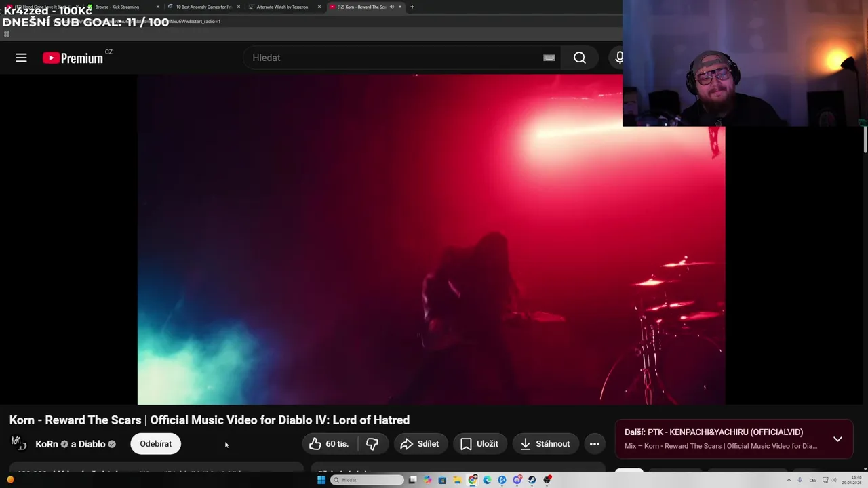Click the video player area
This screenshot has height=488, width=868.
coord(431,239)
